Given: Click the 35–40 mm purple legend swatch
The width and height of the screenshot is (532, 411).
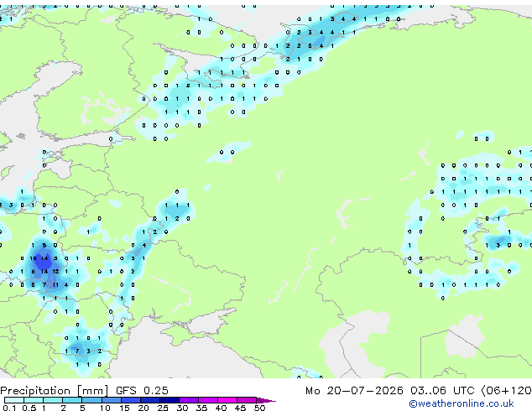Looking at the screenshot, I should (x=208, y=400).
